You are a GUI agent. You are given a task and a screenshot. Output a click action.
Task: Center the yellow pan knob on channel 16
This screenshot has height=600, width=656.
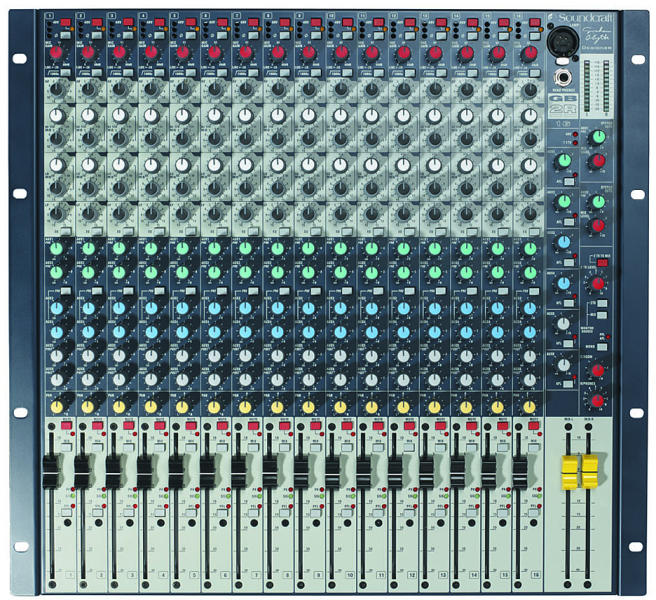point(529,407)
